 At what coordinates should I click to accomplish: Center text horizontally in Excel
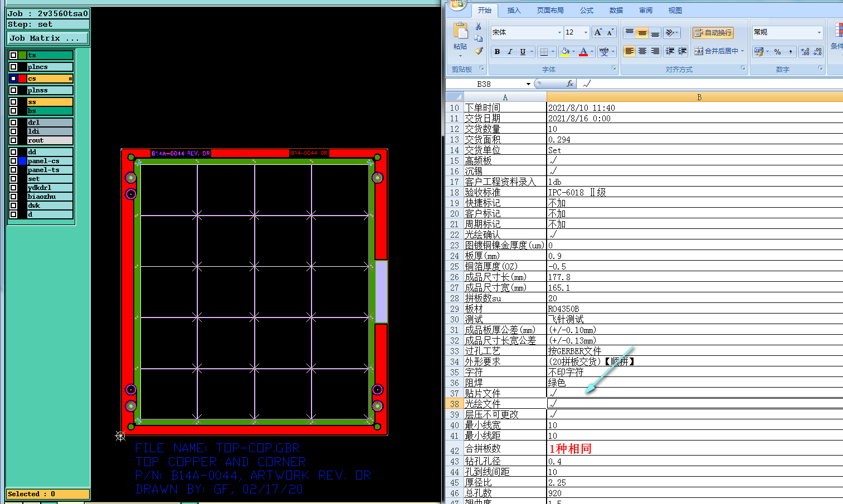coord(642,51)
